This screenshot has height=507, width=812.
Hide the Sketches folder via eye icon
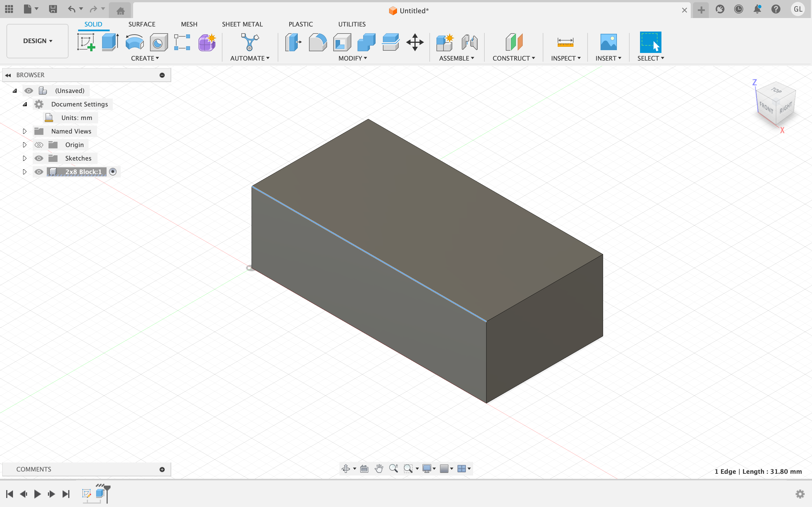click(39, 158)
